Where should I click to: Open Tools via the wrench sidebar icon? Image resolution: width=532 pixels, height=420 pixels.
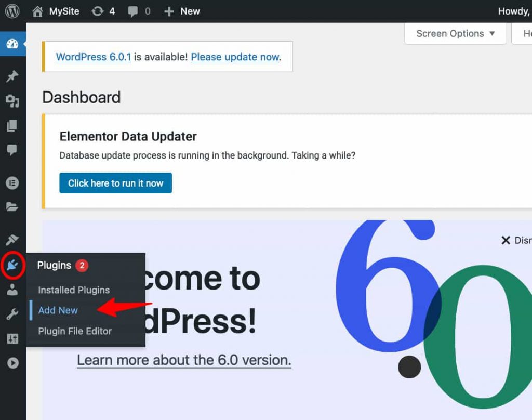[x=12, y=314]
